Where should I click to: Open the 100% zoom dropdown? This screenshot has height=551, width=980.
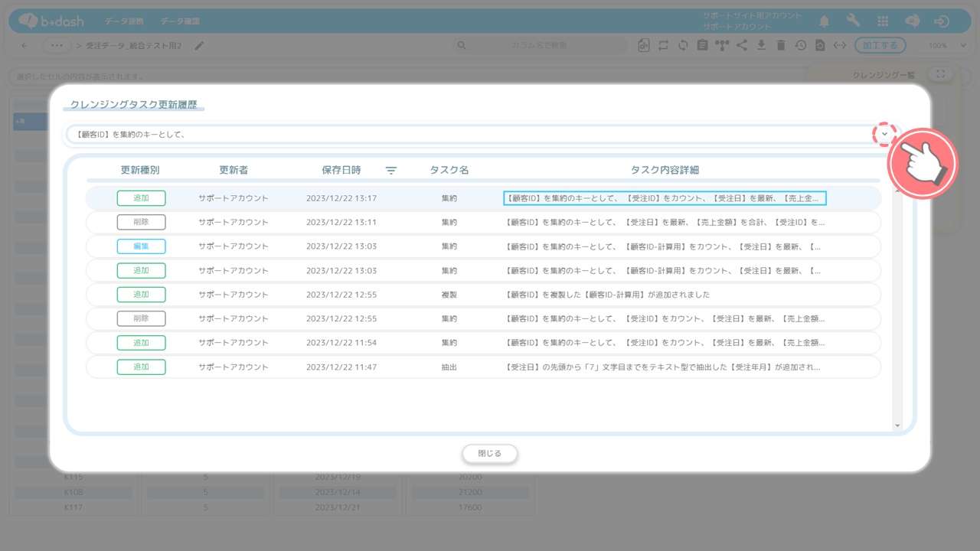pyautogui.click(x=949, y=46)
